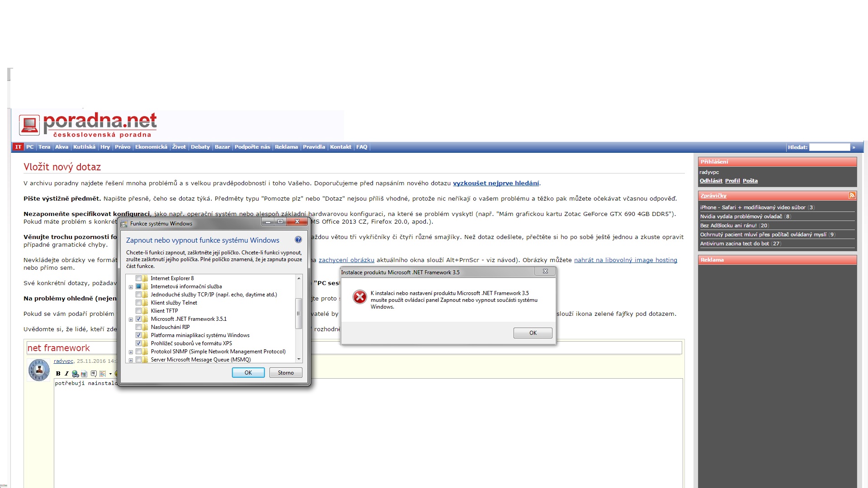Open help in the Windows features dialog
The height and width of the screenshot is (488, 868).
coord(298,240)
